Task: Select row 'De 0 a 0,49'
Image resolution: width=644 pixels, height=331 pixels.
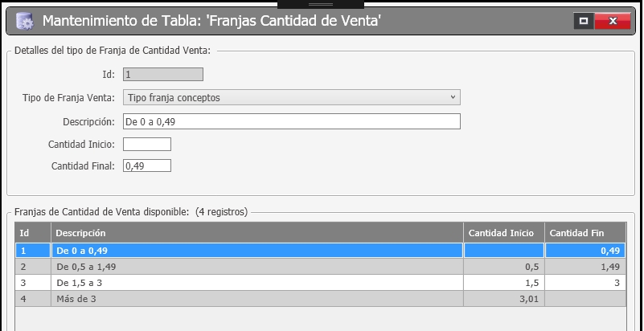Action: point(320,251)
